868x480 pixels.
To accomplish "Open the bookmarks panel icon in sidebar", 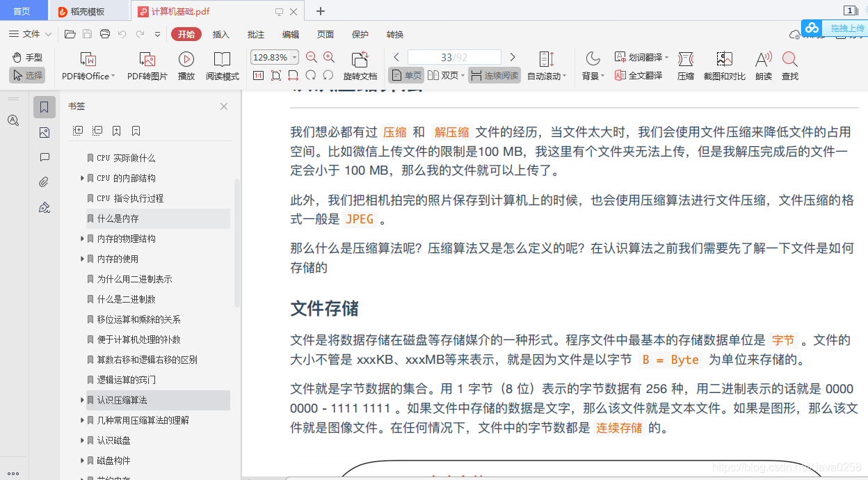I will pyautogui.click(x=45, y=107).
